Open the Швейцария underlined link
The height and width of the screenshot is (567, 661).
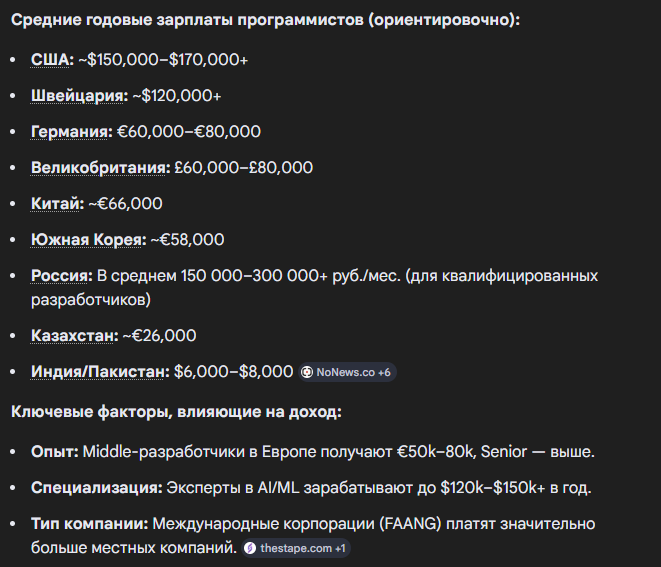click(78, 96)
